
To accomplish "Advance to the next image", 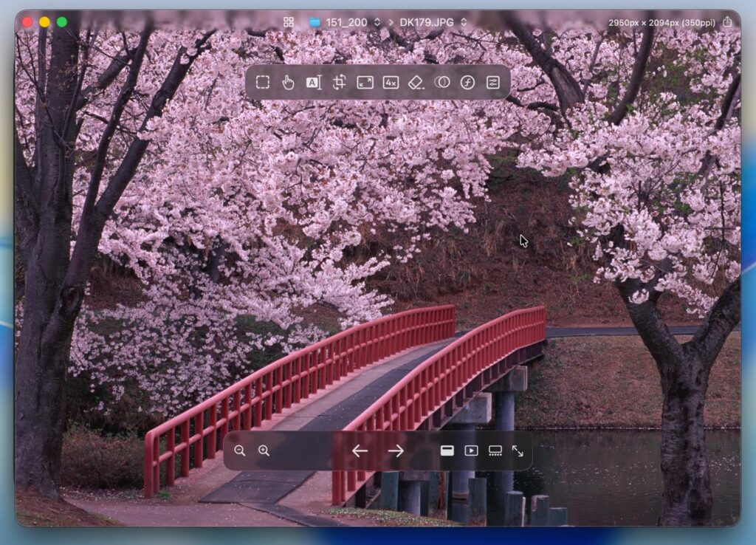I will coord(396,450).
